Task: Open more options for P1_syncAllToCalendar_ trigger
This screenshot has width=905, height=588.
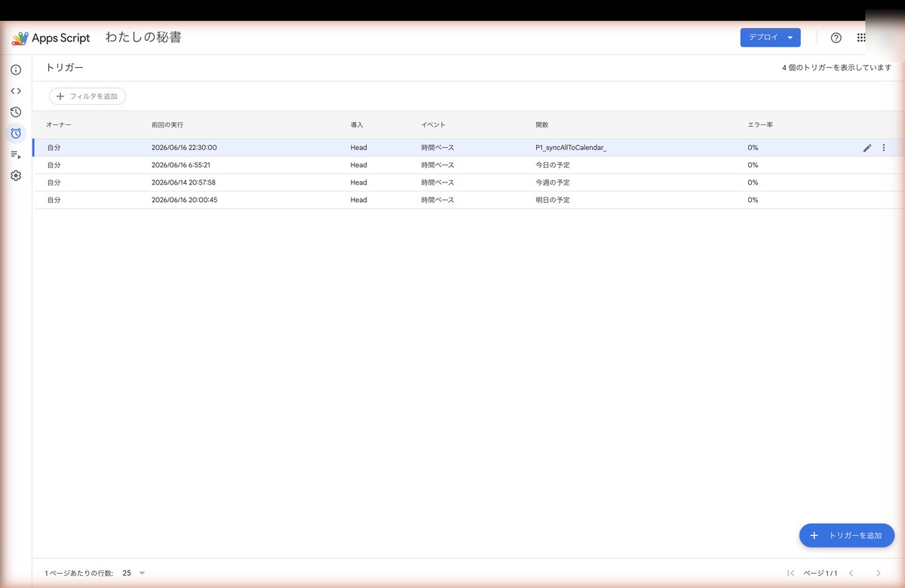Action: click(x=884, y=148)
